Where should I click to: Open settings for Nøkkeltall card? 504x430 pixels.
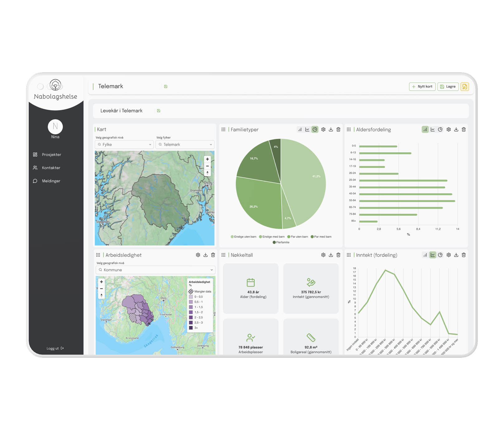click(323, 255)
